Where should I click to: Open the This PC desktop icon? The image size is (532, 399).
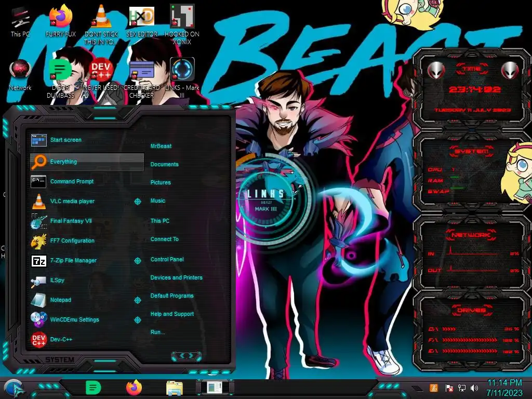pyautogui.click(x=20, y=22)
